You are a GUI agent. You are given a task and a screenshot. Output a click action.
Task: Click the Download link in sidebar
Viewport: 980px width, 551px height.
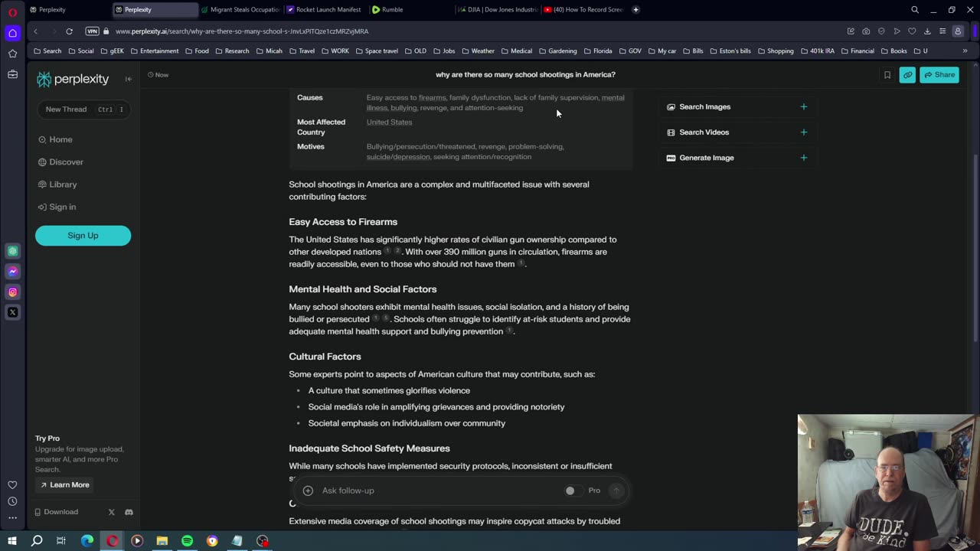56,512
